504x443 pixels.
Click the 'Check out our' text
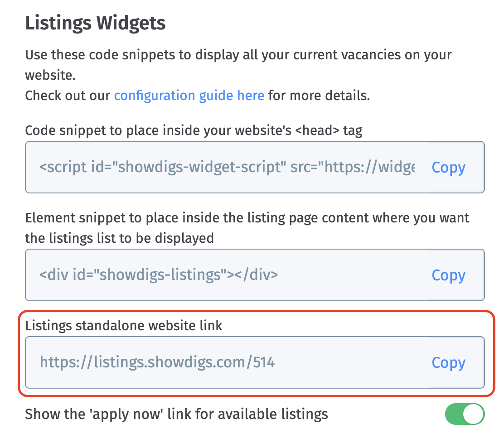(x=68, y=96)
